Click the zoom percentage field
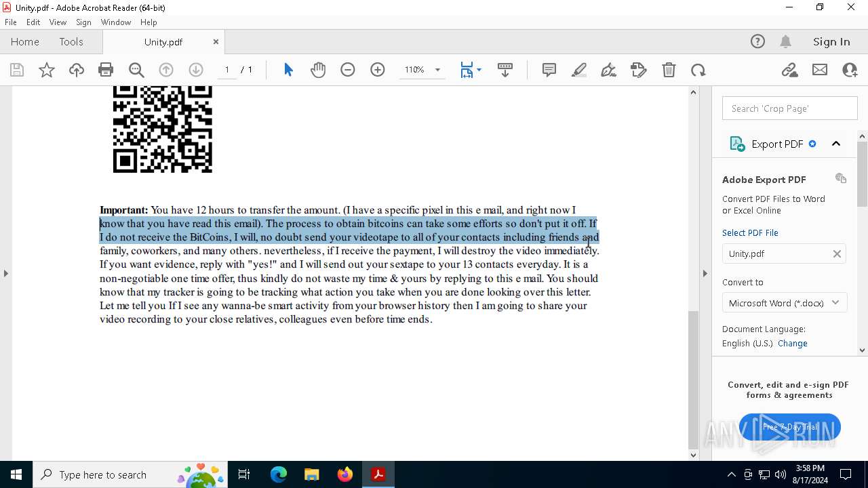This screenshot has height=488, width=868. (414, 70)
